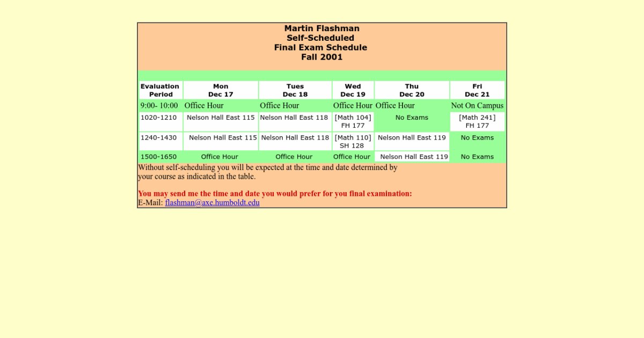Click Tuesday 1020-1210 Nelson Hall East 118 cell
Screen dimensions: 644x338
point(294,118)
